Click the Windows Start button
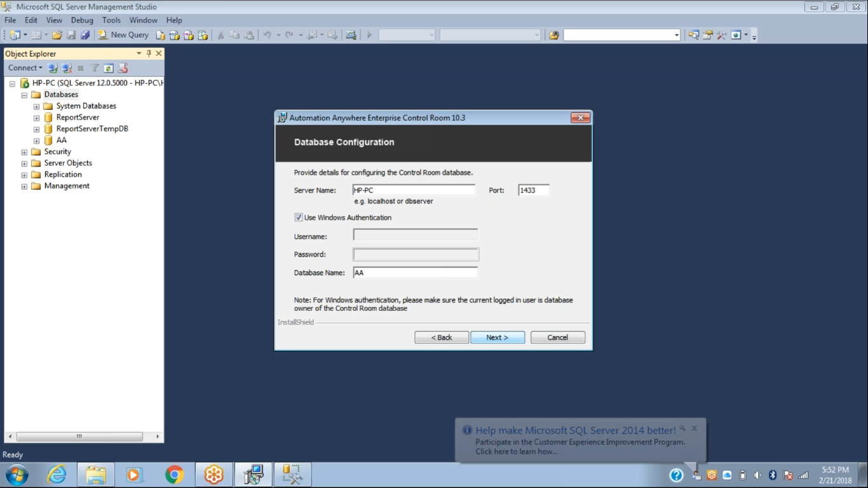Screen dimensions: 868x488 [x=17, y=475]
